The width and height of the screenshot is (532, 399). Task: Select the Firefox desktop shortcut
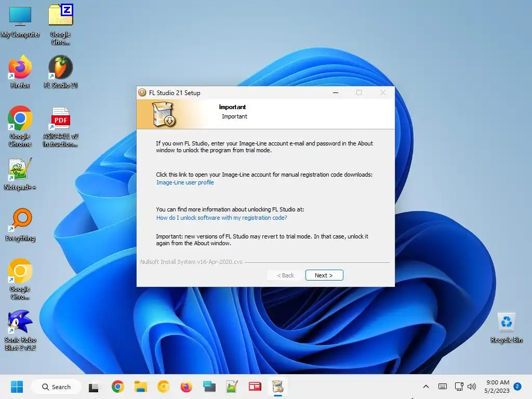pos(20,72)
